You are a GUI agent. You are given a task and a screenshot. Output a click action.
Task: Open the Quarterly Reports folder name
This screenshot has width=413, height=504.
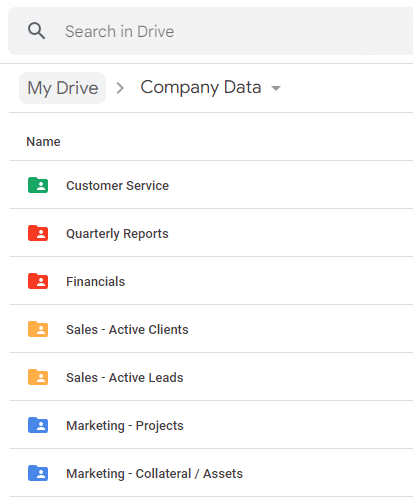click(x=117, y=234)
